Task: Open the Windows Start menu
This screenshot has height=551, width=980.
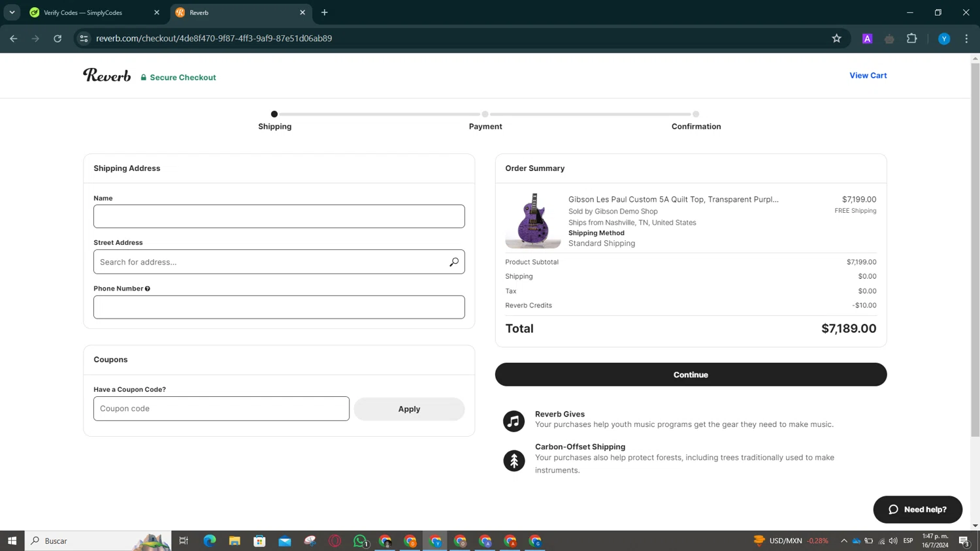Action: (12, 541)
